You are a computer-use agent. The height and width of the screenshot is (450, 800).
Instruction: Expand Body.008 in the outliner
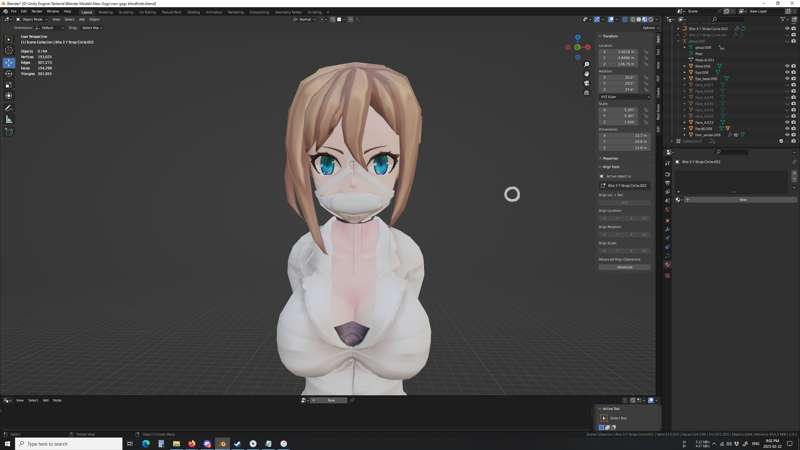click(685, 66)
